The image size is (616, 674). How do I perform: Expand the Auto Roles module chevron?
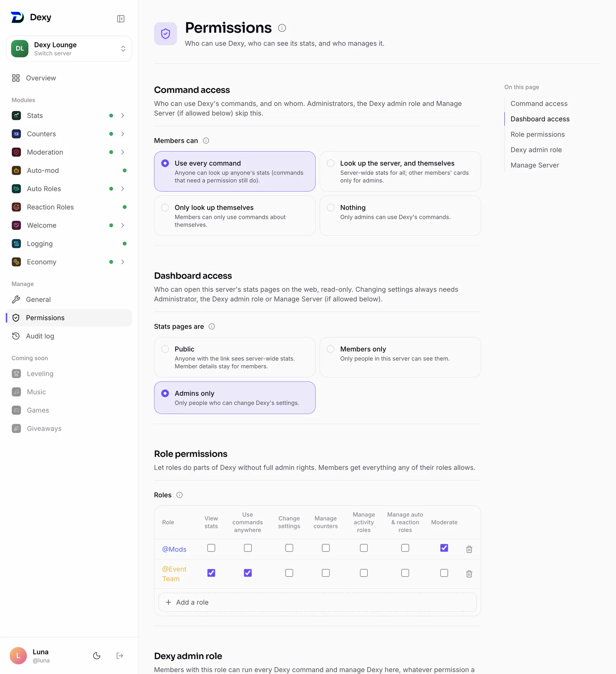point(122,189)
